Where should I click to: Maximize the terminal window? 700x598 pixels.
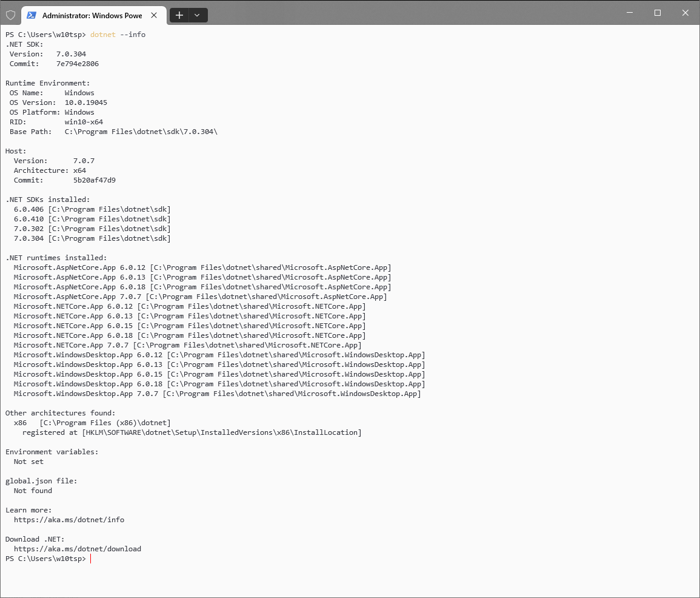(657, 13)
